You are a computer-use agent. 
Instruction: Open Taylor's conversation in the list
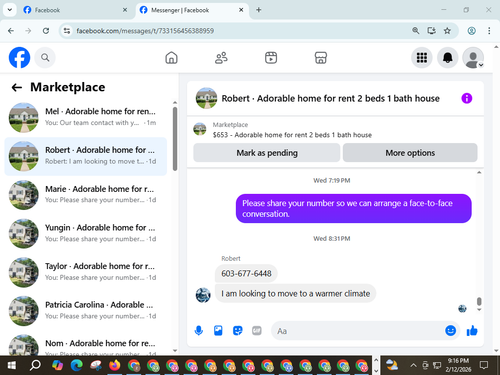coord(86,272)
